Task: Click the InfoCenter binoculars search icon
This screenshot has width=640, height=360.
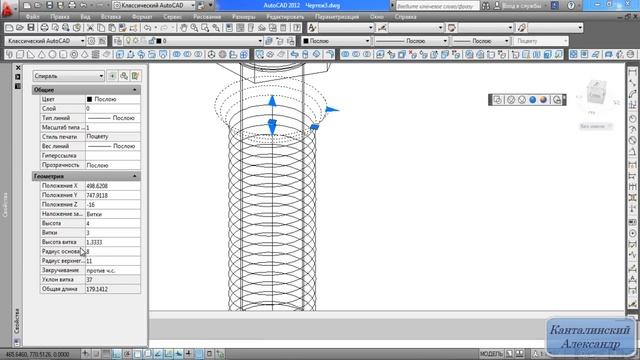Action: [486, 6]
